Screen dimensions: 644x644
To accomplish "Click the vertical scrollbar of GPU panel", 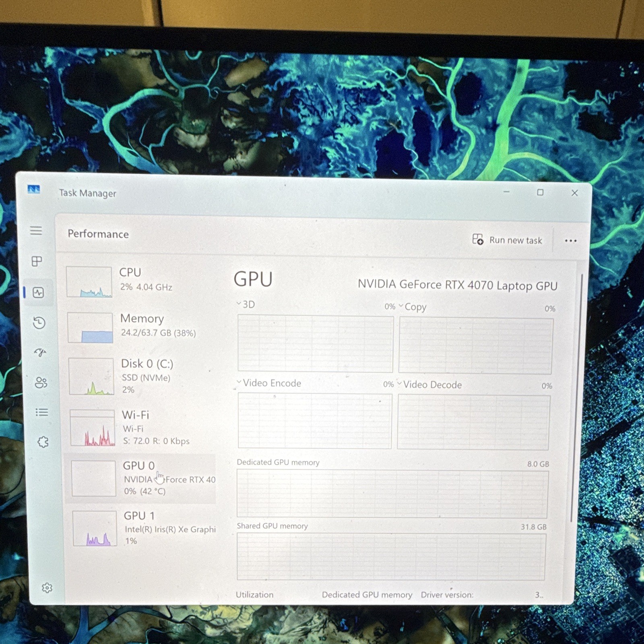I will point(577,398).
